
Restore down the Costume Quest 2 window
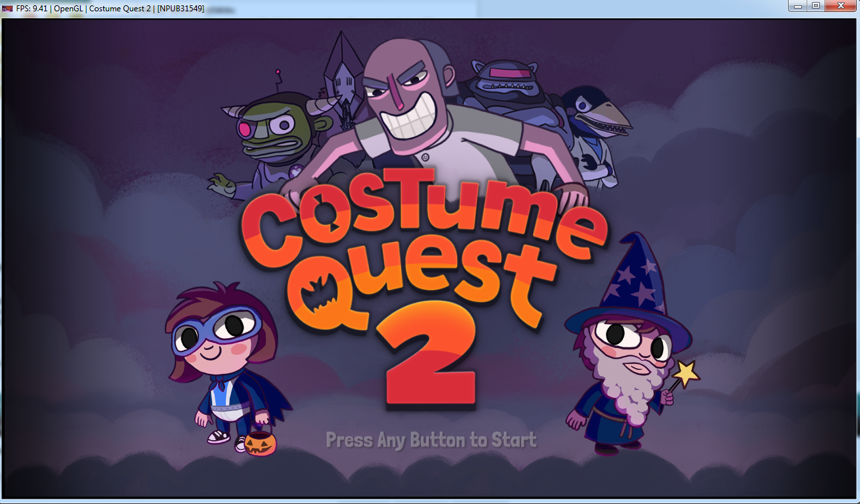point(816,6)
